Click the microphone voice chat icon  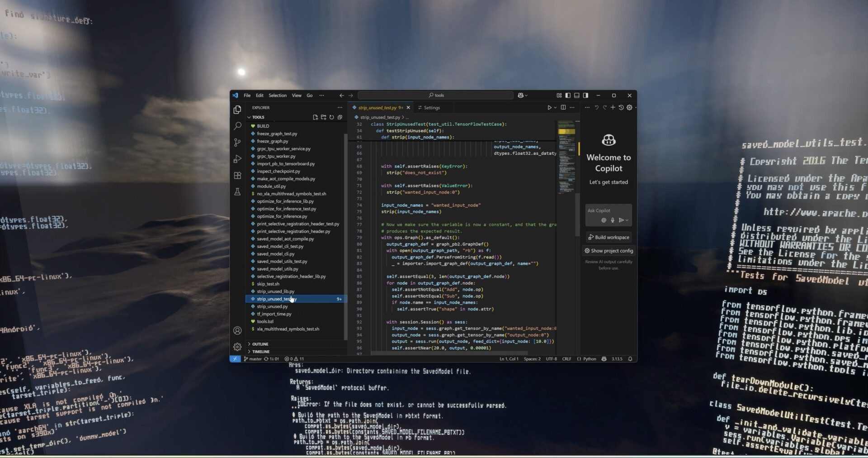click(x=613, y=220)
